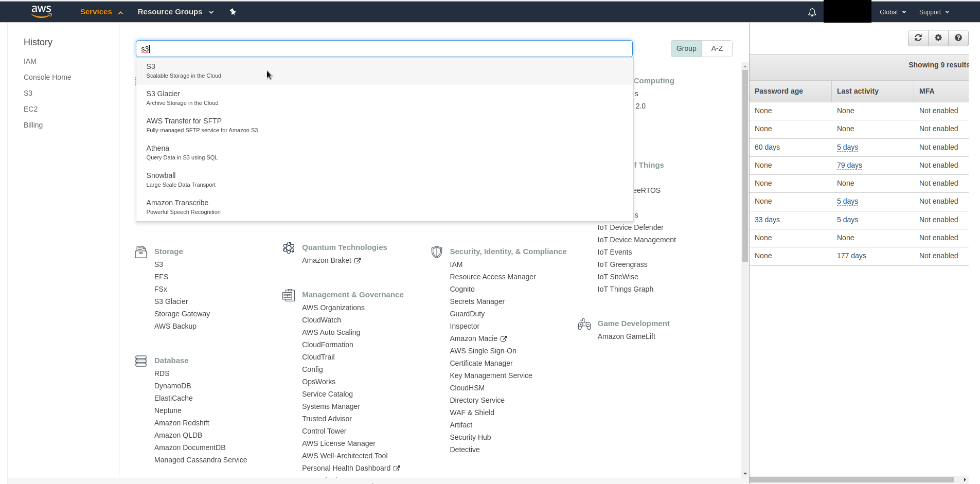Open Systems Manager service
Image resolution: width=980 pixels, height=484 pixels.
tap(331, 406)
